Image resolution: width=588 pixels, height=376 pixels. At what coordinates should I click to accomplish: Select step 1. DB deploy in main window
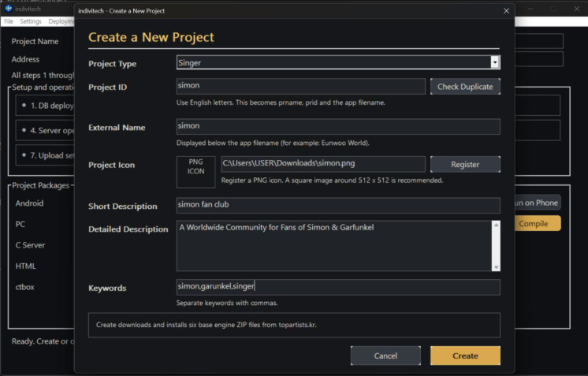45,106
